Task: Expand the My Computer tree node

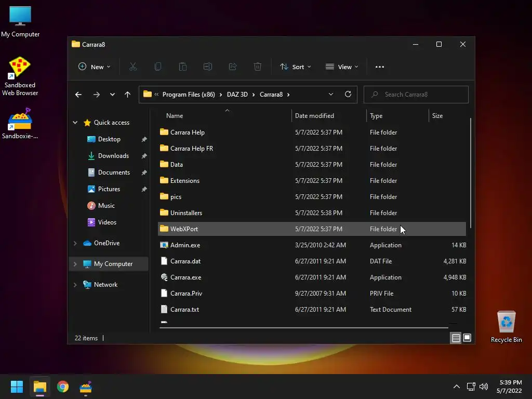Action: click(x=75, y=263)
